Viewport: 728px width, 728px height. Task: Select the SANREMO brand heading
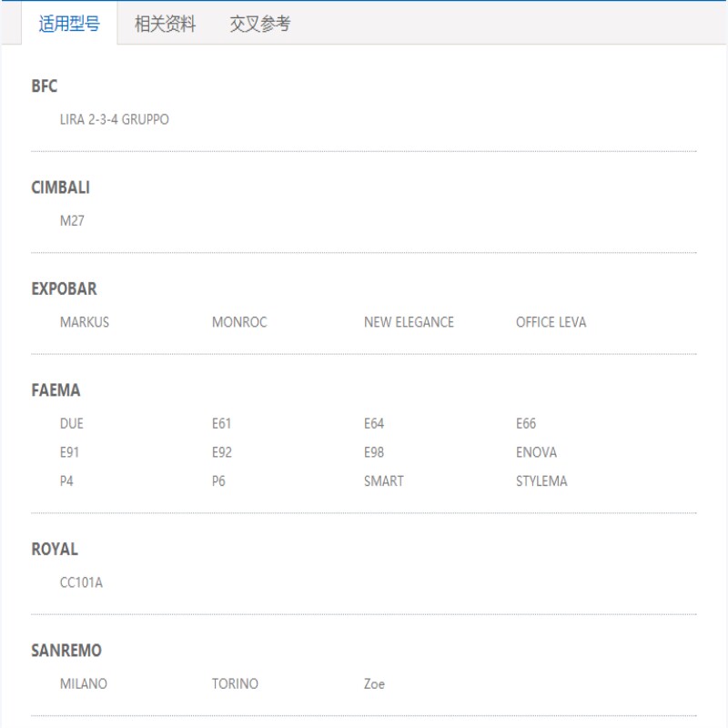coord(66,651)
